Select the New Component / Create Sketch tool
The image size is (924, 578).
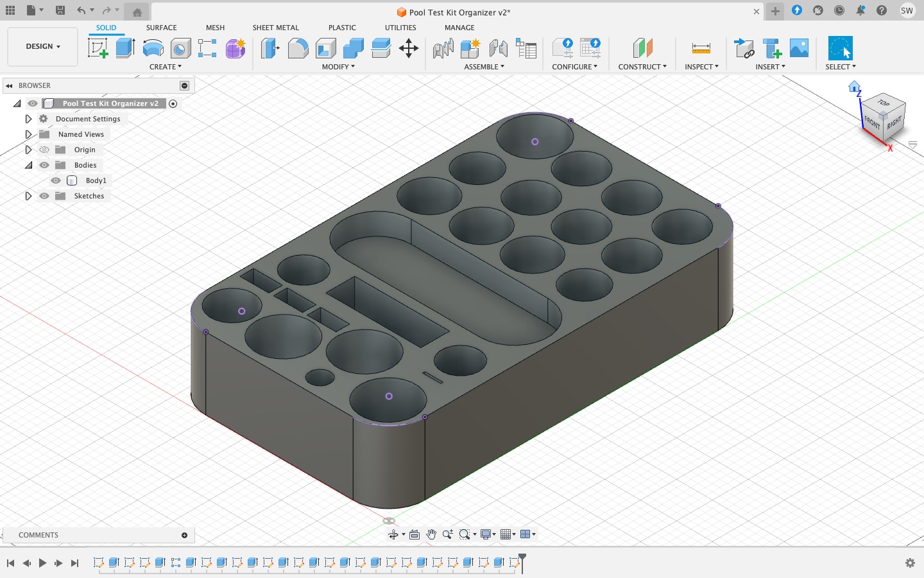tap(98, 48)
